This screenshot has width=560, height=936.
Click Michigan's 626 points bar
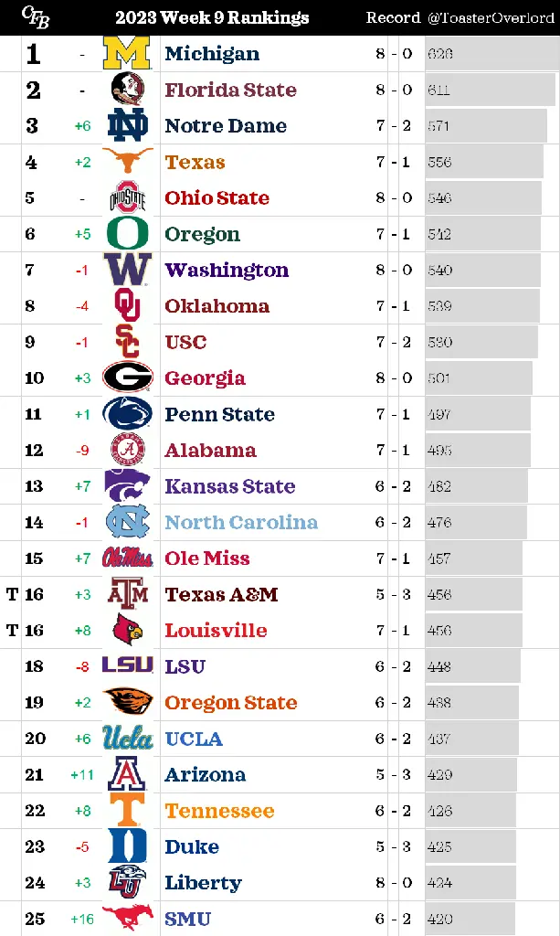click(492, 54)
